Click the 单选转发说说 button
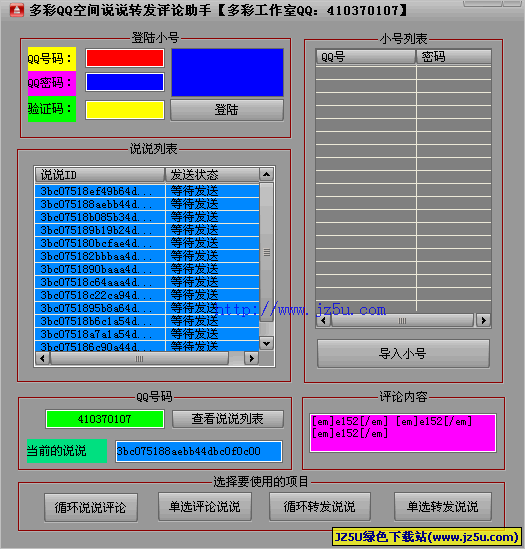Screen dimensions: 525x549 tap(443, 507)
